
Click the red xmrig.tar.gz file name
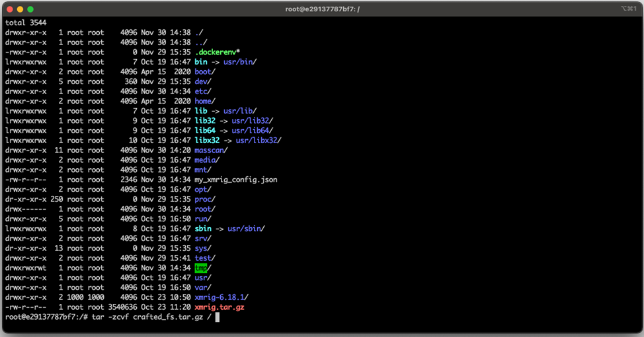tap(220, 307)
